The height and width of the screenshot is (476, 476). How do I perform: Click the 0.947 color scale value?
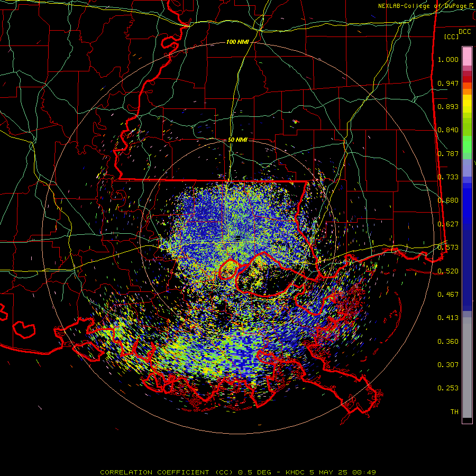coord(448,83)
